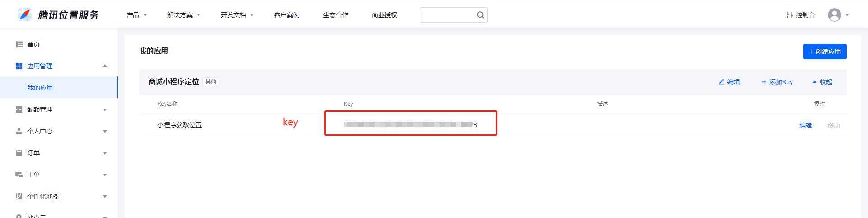This screenshot has width=868, height=218.
Task: Expand the 个人中心 sidebar arrow
Action: pyautogui.click(x=105, y=131)
